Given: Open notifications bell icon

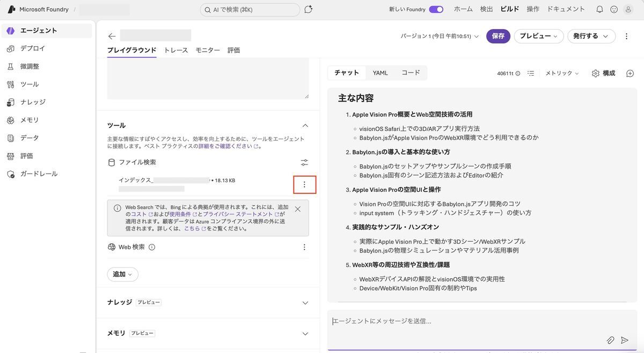Looking at the screenshot, I should tap(600, 9).
